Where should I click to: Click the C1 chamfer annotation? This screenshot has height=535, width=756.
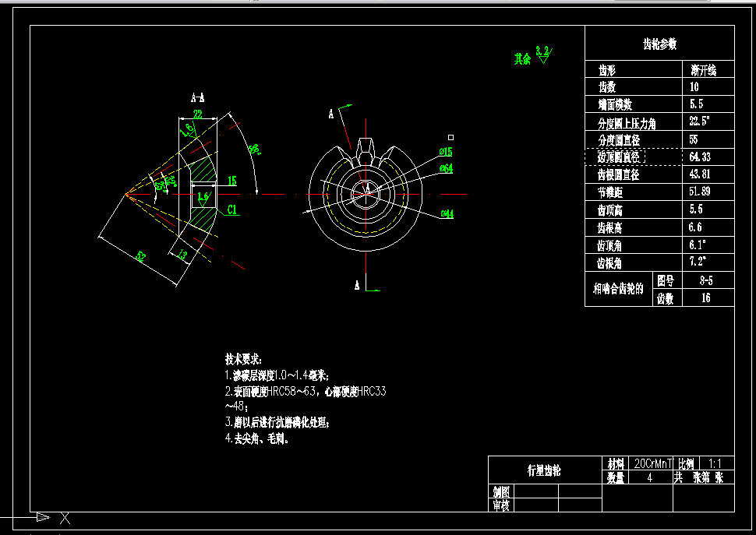[232, 210]
